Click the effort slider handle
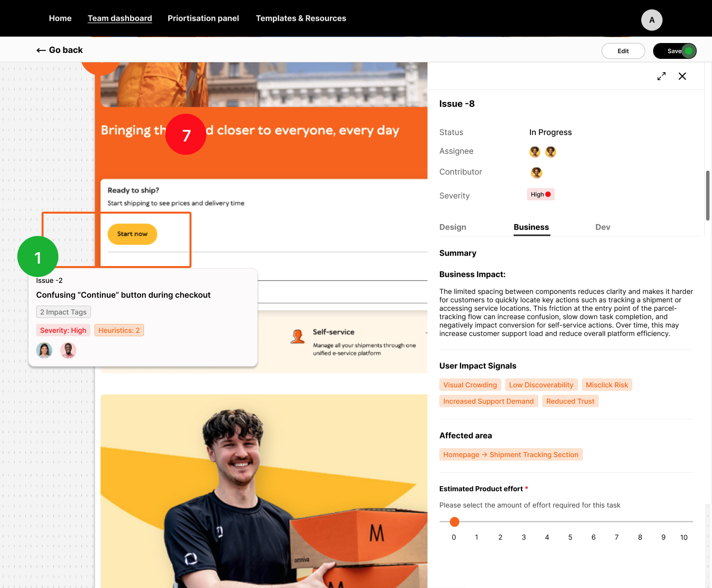This screenshot has width=712, height=588. tap(455, 522)
